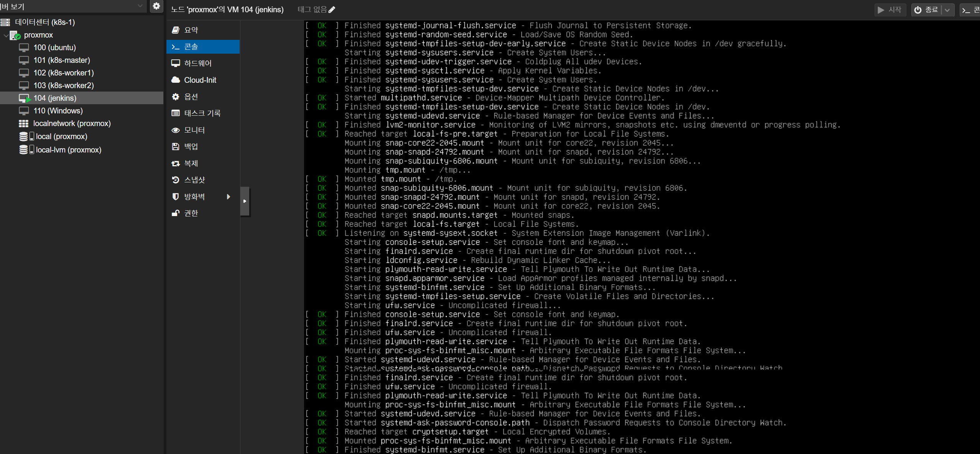Image resolution: width=980 pixels, height=454 pixels.
Task: Select VM 100 ubuntu monitor icon
Action: (24, 48)
